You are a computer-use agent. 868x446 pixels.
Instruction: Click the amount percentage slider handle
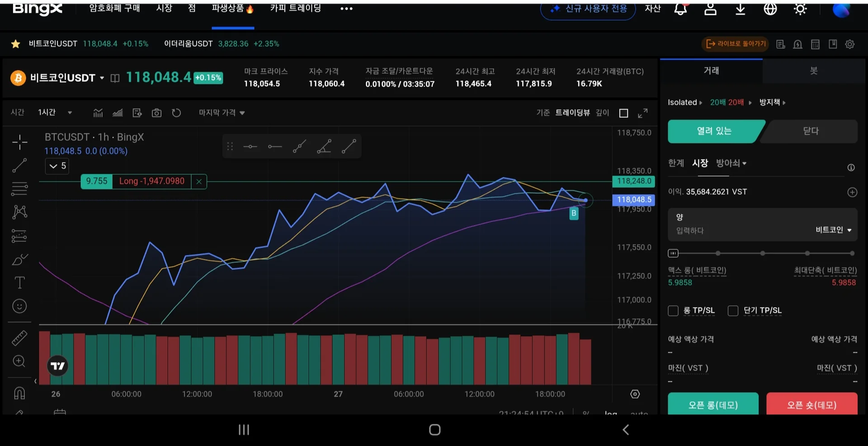point(673,253)
